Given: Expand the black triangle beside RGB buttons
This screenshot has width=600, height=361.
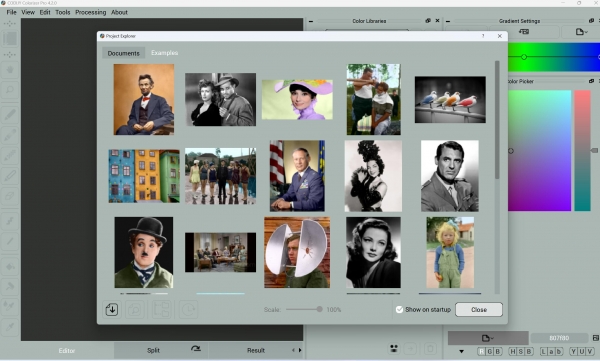Looking at the screenshot, I should [461, 351].
